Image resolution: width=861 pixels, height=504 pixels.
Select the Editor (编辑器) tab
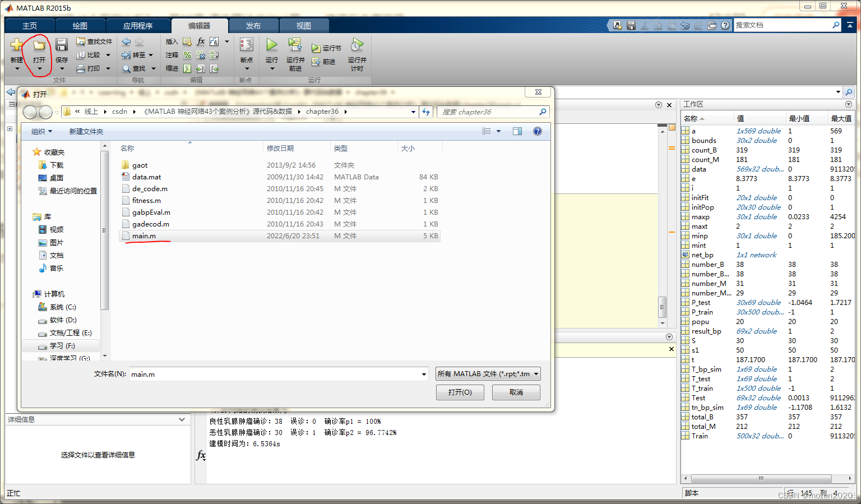click(200, 26)
